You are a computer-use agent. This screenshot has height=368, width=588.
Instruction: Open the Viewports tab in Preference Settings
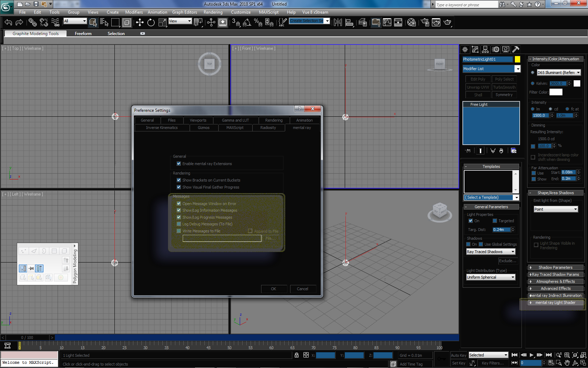[x=198, y=120]
